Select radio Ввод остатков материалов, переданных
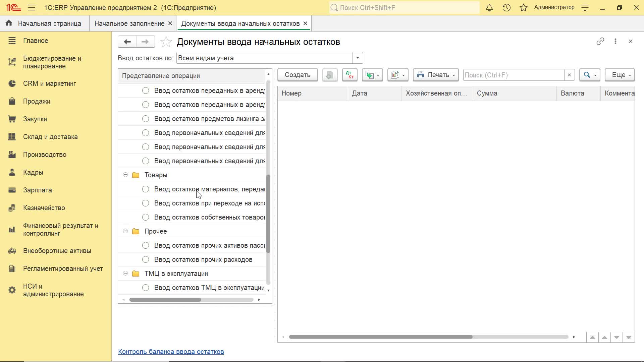Screen dimensions: 644x362 [x=146, y=189]
